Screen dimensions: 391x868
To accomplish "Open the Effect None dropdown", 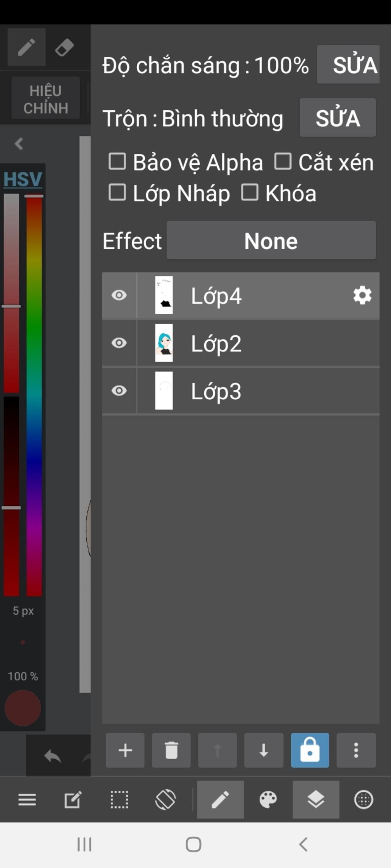I will point(271,241).
